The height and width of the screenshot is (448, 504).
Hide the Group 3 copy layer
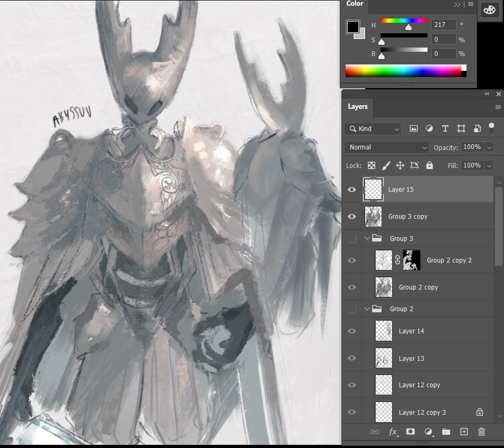(x=351, y=216)
